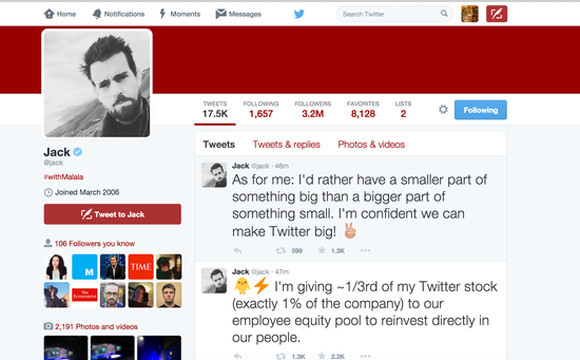Open The Economist follower avatar
Image resolution: width=580 pixels, height=360 pixels.
(85, 295)
